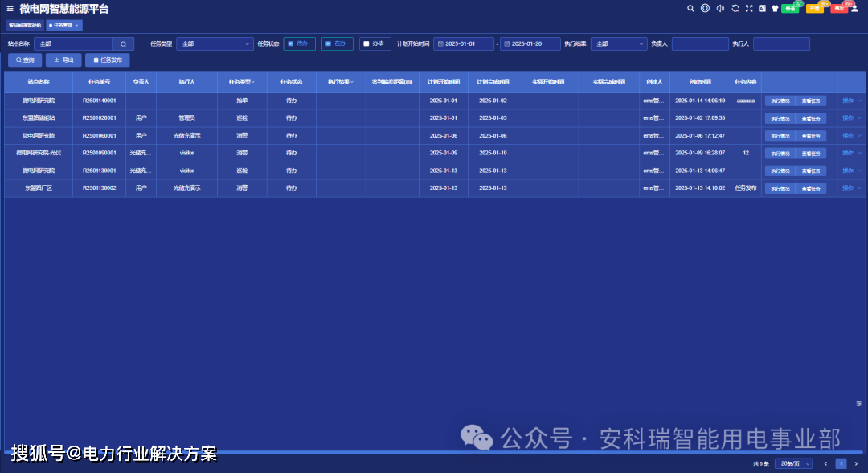The width and height of the screenshot is (868, 473).
Task: Enter fullscreen with the expand icon
Action: tap(749, 9)
